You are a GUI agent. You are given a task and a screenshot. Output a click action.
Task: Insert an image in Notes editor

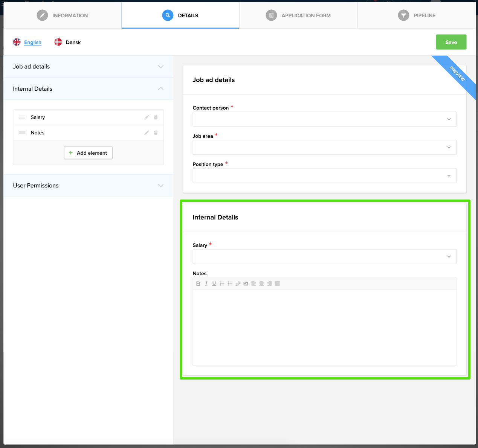[x=246, y=284]
